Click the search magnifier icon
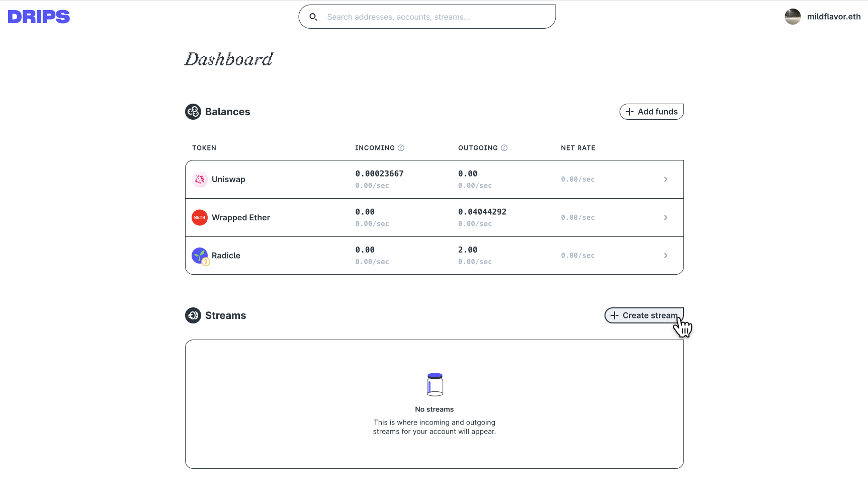 [x=313, y=17]
